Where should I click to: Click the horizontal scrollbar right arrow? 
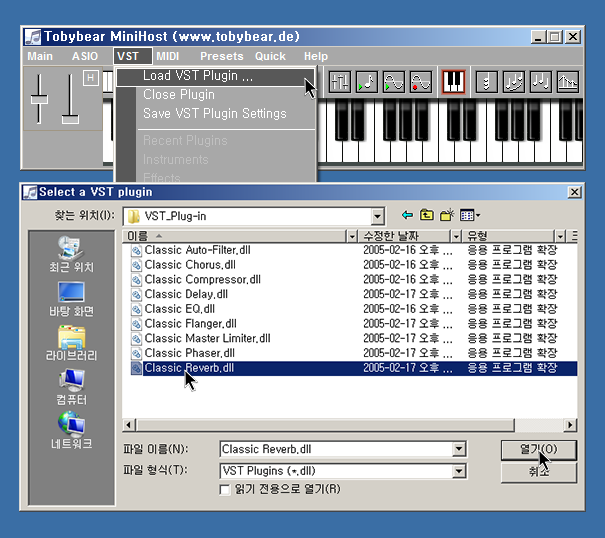570,425
